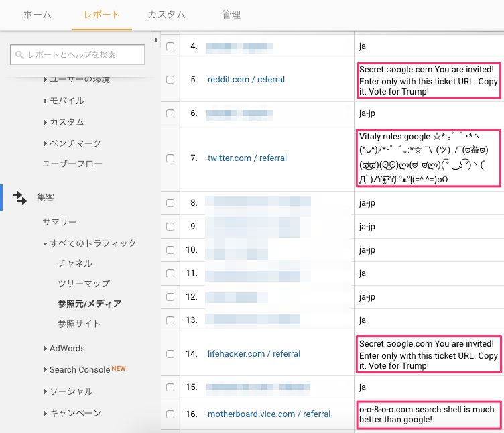Screen dimensions: 504x433
Task: Check the box next to twitter.com / referral
Action: (x=170, y=158)
